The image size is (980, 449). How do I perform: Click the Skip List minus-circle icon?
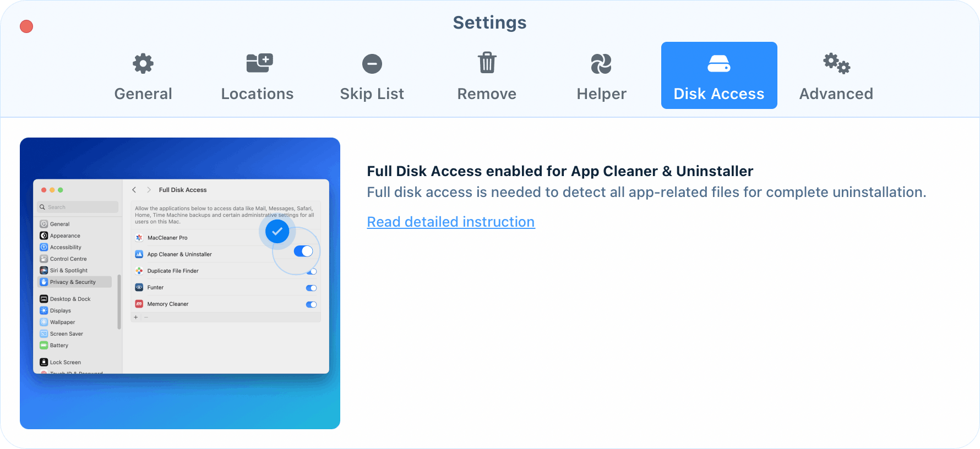pyautogui.click(x=372, y=64)
